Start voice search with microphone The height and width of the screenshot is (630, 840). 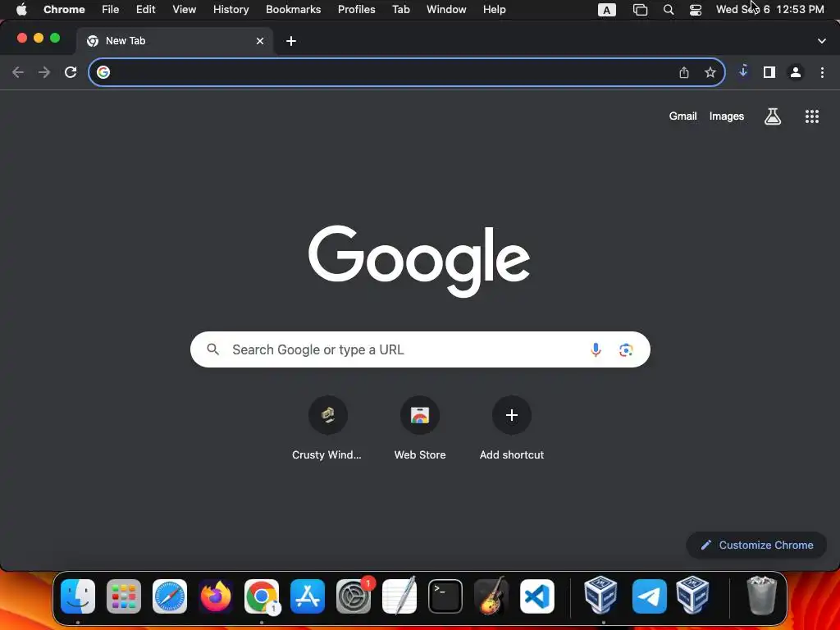point(596,349)
